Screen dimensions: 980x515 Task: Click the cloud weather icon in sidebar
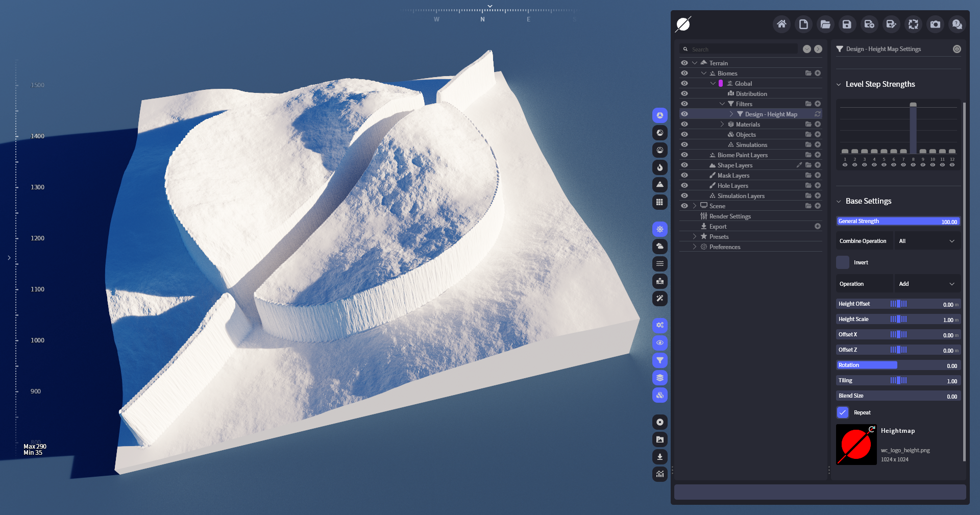click(660, 247)
